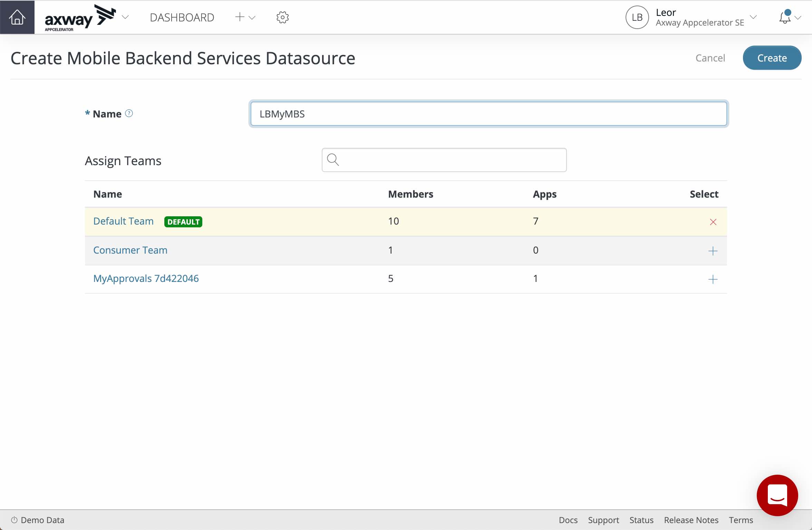Focus the Assign Teams search field

point(444,160)
